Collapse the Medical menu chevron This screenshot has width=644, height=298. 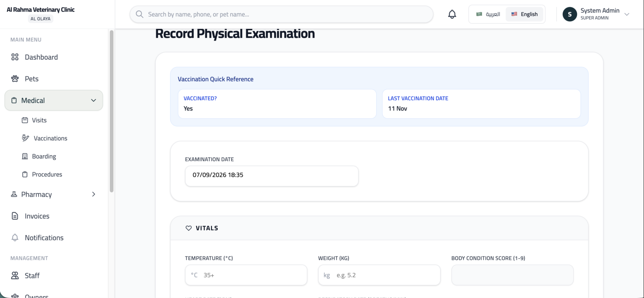(x=93, y=101)
